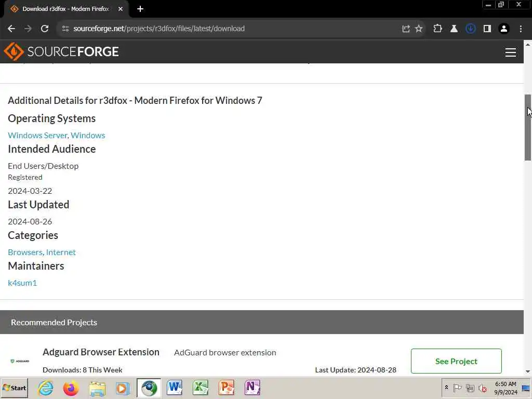Open Action Center flag icon
The image size is (532, 399).
tap(457, 388)
